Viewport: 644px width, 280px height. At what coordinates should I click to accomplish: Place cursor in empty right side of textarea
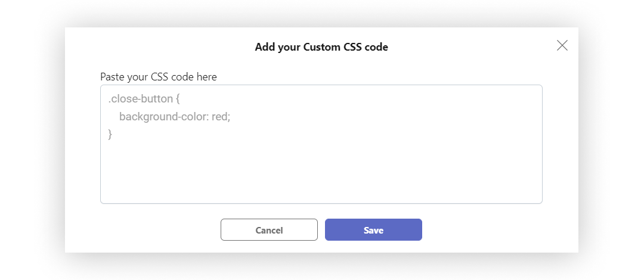pyautogui.click(x=411, y=123)
